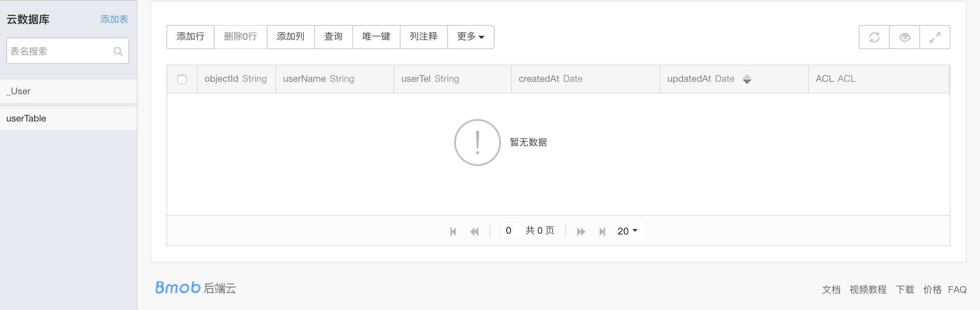Screen dimensions: 980x310
Task: Click the userName column header
Action: click(334, 79)
